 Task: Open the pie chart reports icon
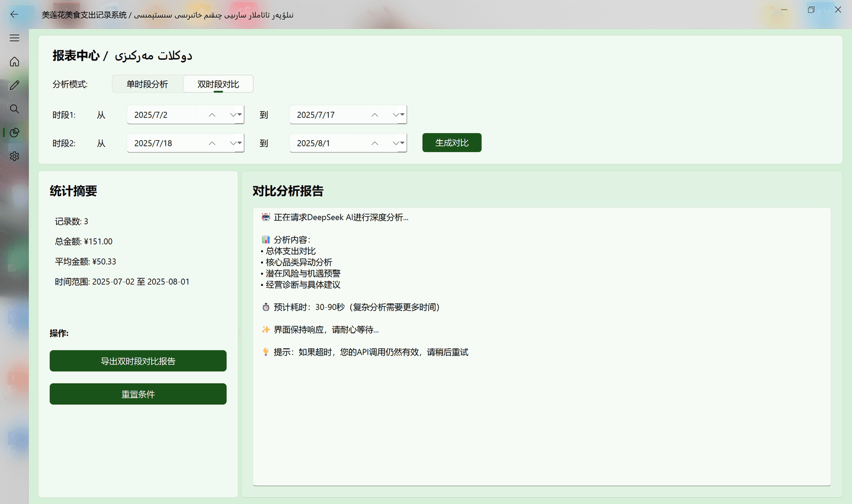14,133
